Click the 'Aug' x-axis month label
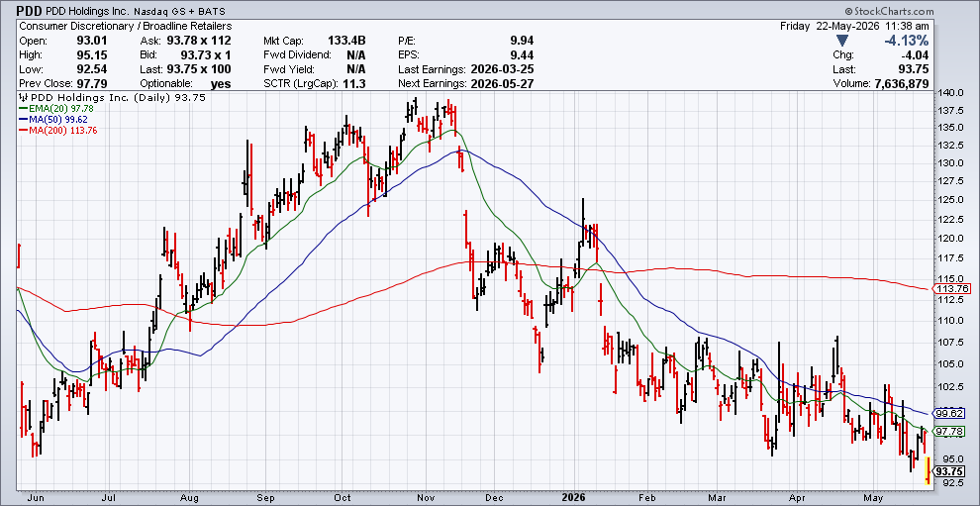Viewport: 980px width, 506px height. [189, 498]
